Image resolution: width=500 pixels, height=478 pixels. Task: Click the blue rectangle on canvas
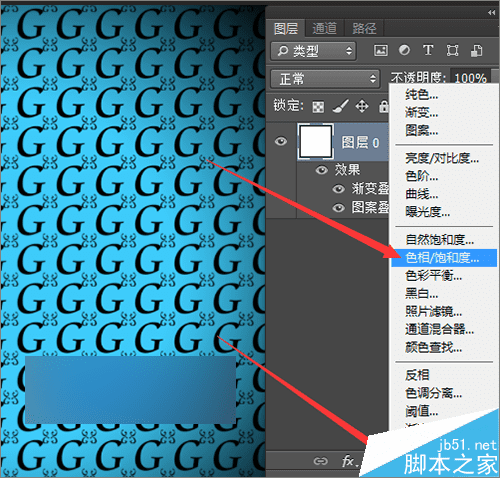[130, 390]
